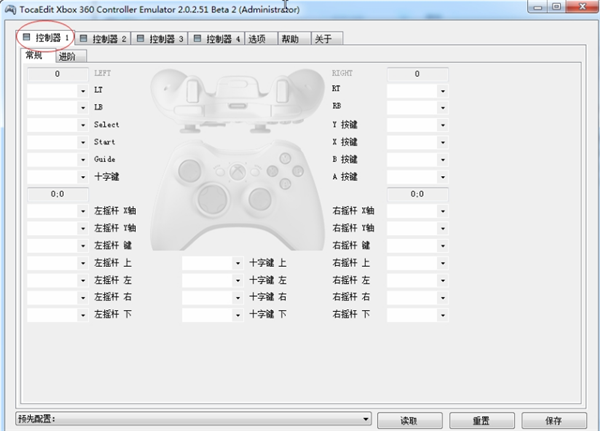Viewport: 600px width, 431px height.
Task: Minimize the TocaEdit window
Action: point(538,7)
